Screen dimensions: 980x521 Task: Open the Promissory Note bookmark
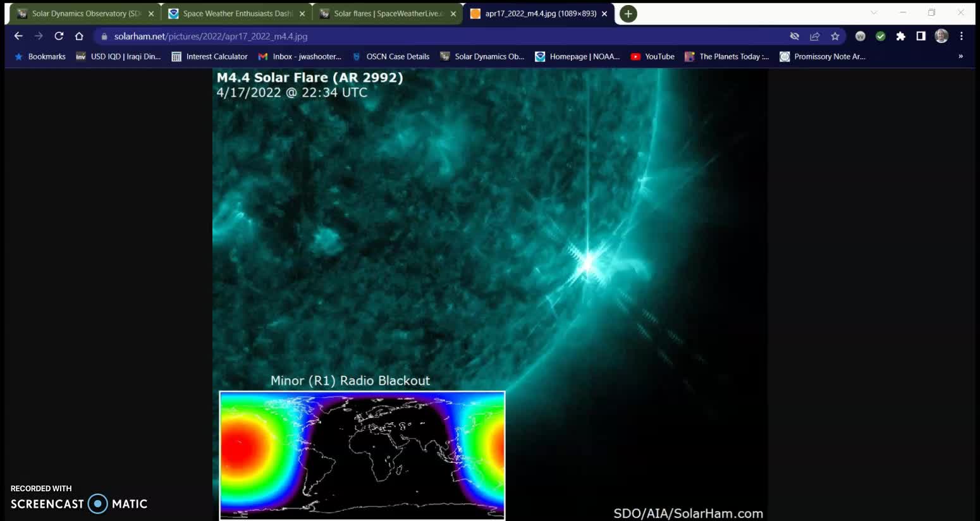coord(823,57)
